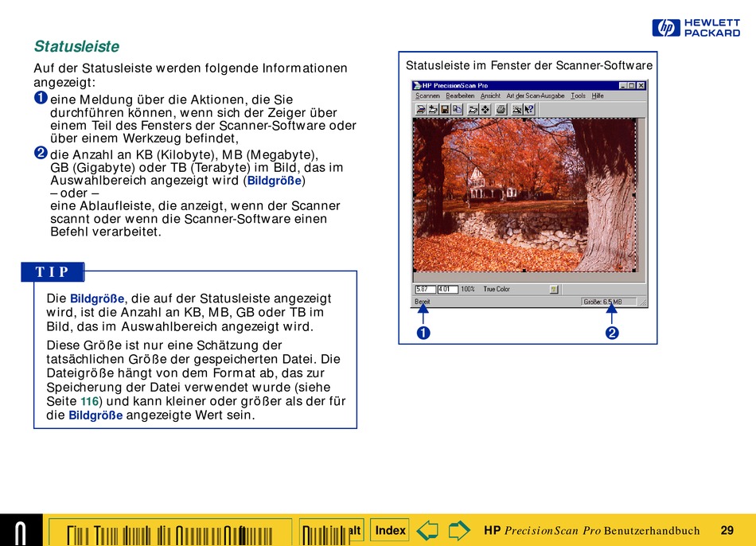Click the 'Statusleiste' heading

tap(76, 46)
